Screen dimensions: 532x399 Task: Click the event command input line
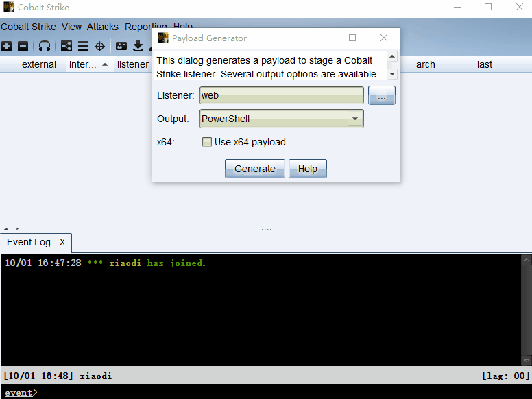(x=266, y=392)
